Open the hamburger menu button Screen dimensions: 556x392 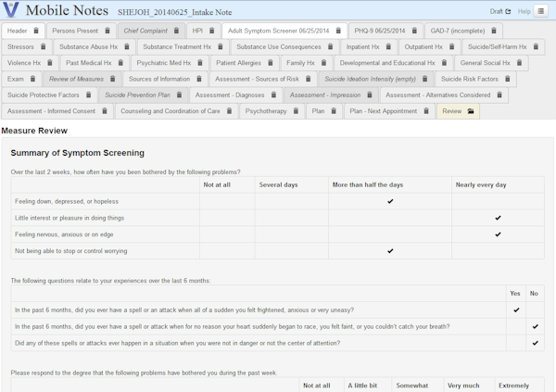coord(541,11)
